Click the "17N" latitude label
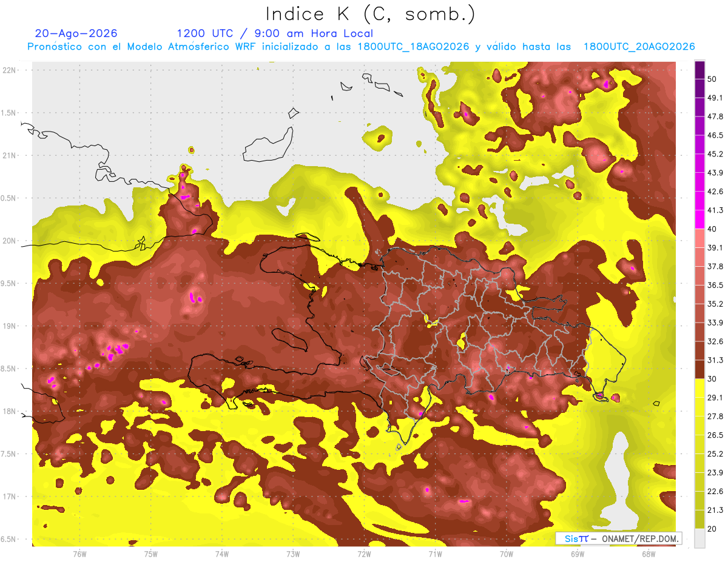Screen dimensions: 728x562 10,497
